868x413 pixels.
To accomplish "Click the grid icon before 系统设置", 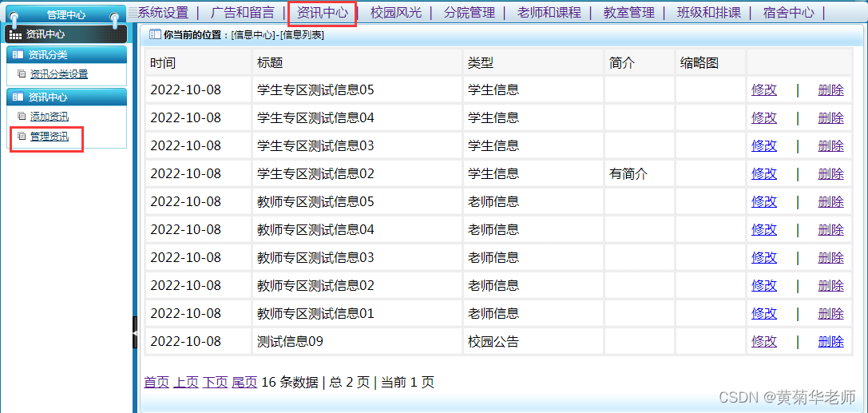I will click(133, 12).
